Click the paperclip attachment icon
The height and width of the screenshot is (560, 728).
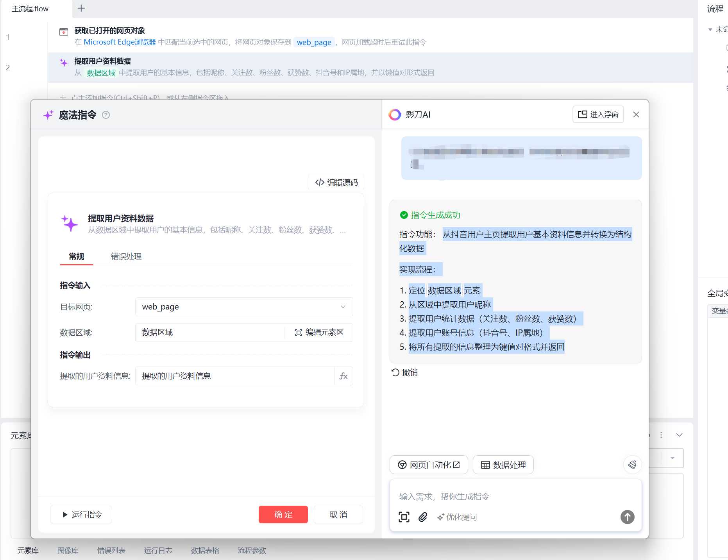coord(423,517)
